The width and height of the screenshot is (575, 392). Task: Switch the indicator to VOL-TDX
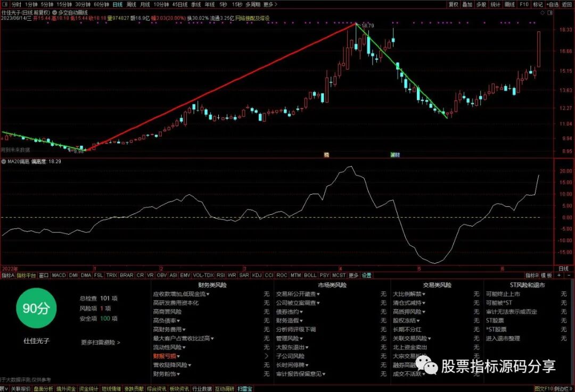coord(203,275)
